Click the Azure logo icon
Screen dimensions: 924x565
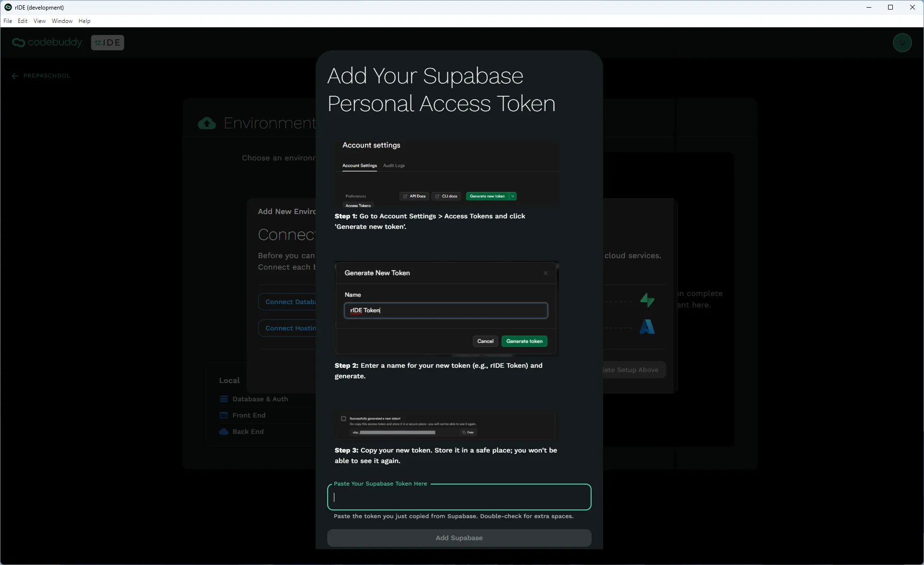click(647, 327)
